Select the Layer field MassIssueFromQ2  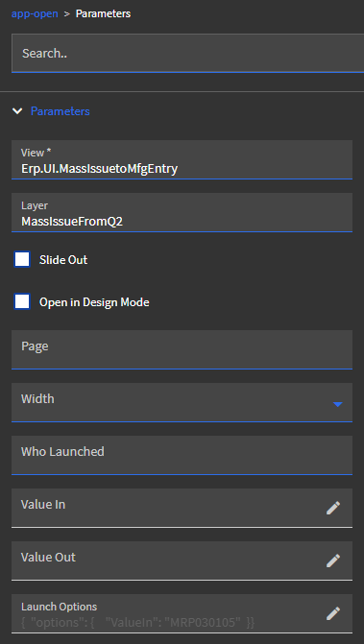click(182, 213)
